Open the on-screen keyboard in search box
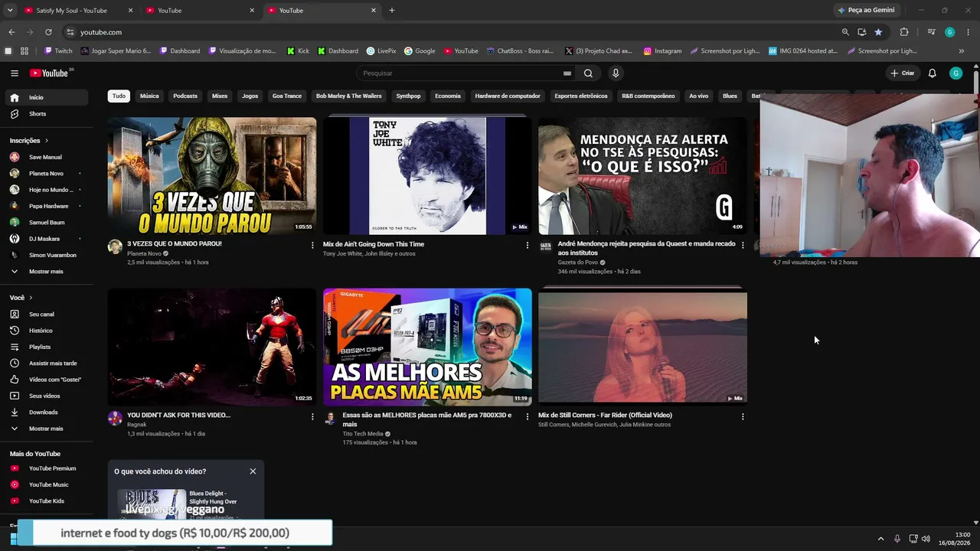The image size is (980, 551). 567,73
